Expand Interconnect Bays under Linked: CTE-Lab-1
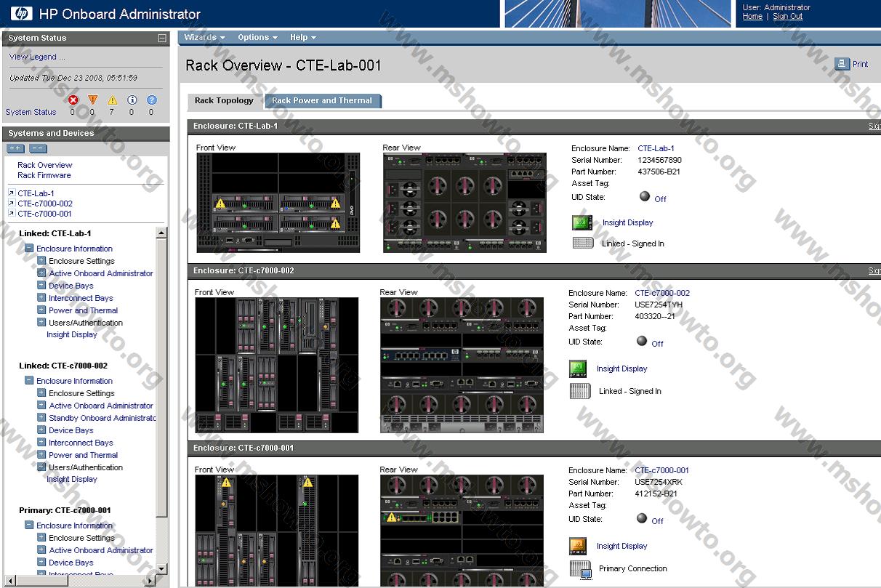 click(x=41, y=298)
